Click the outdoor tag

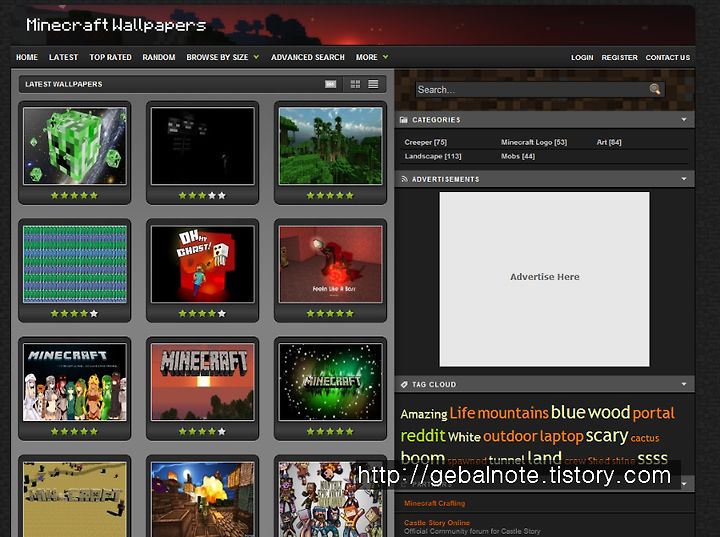tap(510, 436)
